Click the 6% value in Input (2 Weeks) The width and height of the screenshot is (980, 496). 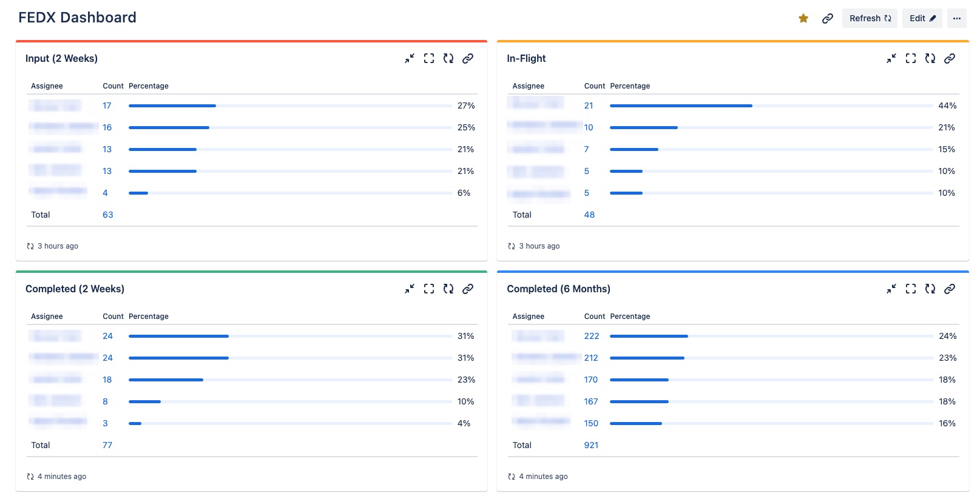[x=464, y=193]
